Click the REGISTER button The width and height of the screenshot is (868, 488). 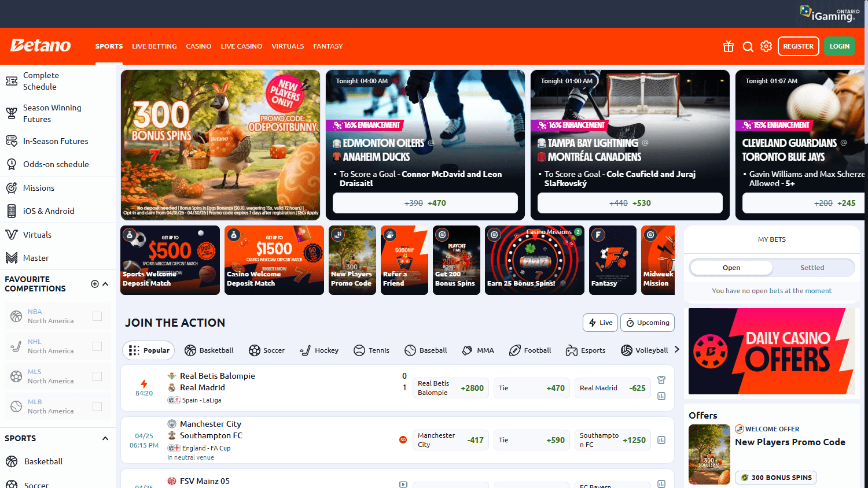point(798,46)
